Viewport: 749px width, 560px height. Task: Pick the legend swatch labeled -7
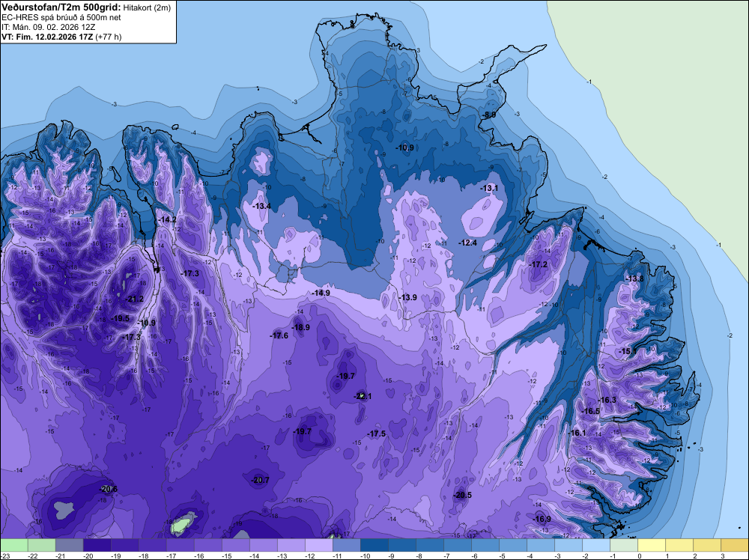458,545
